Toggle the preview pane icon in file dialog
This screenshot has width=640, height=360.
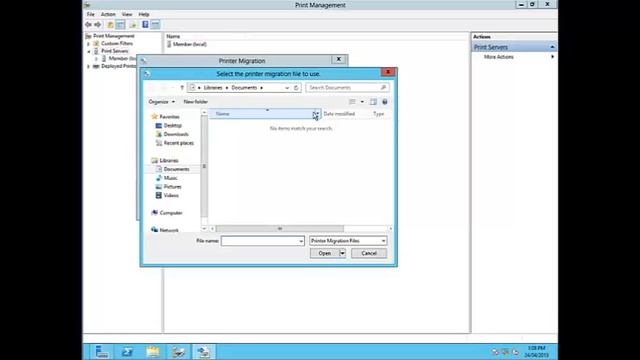(x=373, y=102)
